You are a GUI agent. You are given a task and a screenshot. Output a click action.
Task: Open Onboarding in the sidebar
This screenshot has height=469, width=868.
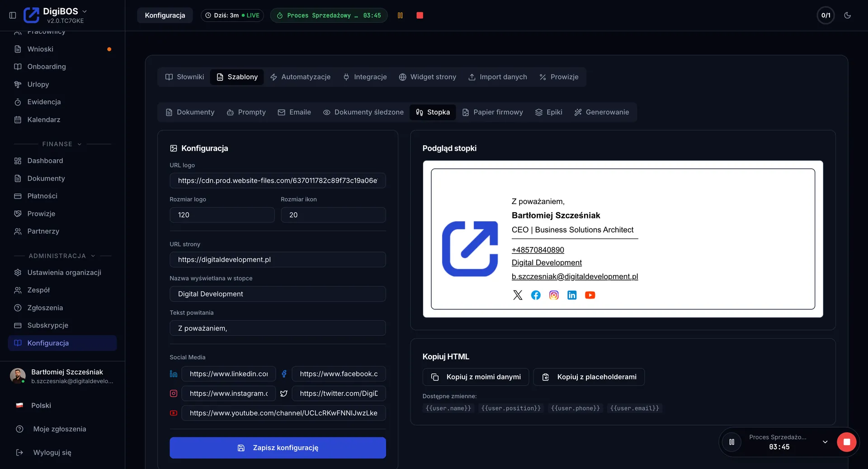(x=62, y=66)
